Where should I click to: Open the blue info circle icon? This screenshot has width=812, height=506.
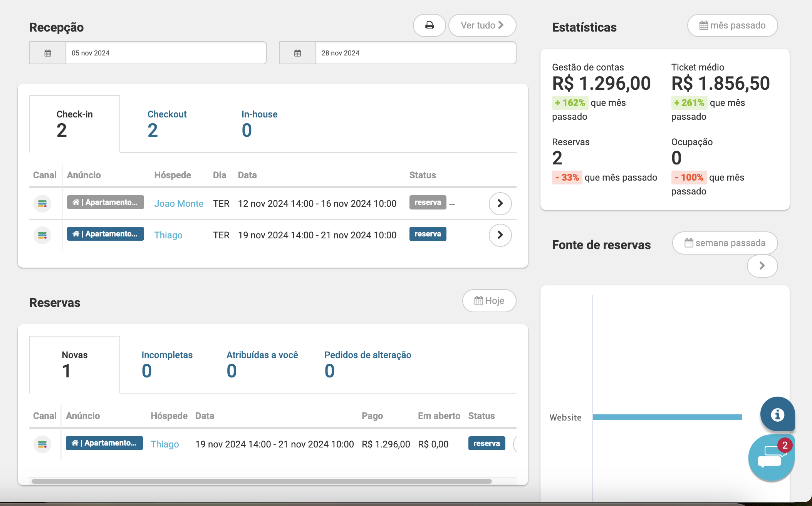(x=777, y=414)
